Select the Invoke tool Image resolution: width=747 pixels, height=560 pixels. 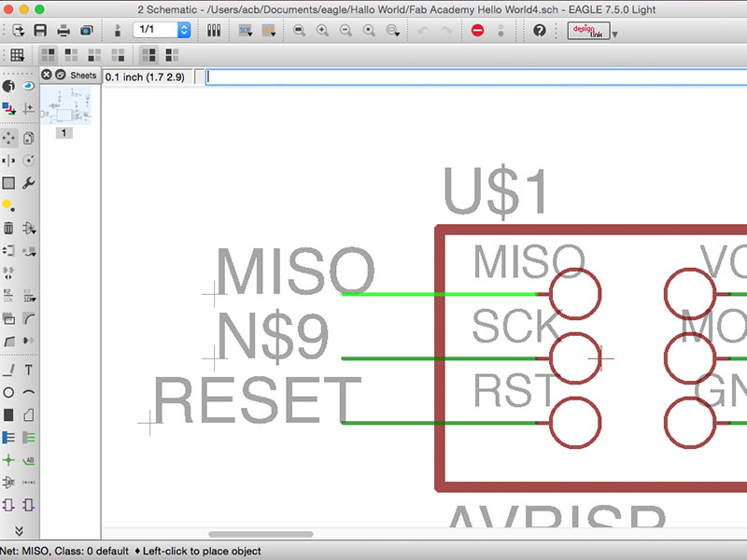pyautogui.click(x=29, y=341)
